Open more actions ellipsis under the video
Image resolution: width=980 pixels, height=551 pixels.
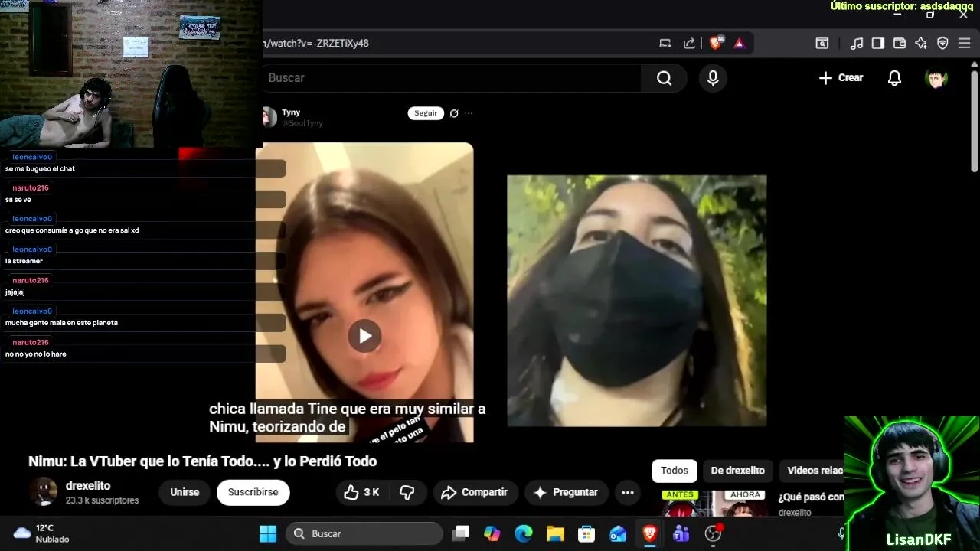pyautogui.click(x=628, y=493)
